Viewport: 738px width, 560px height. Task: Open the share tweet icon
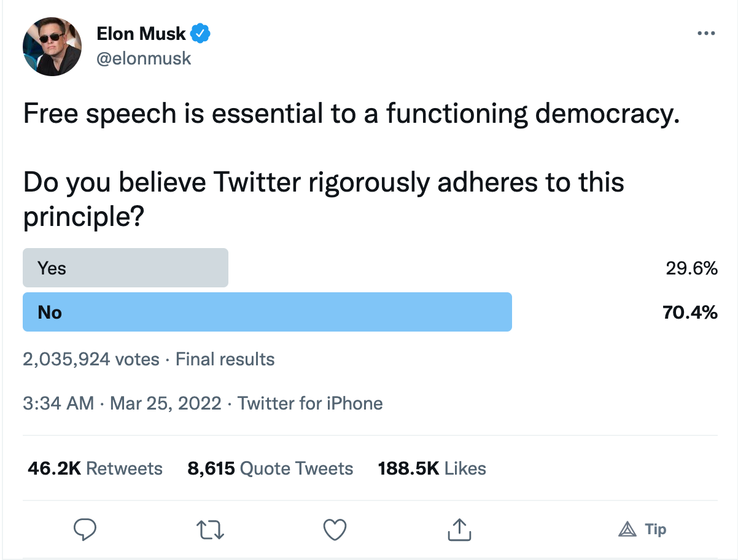click(460, 529)
